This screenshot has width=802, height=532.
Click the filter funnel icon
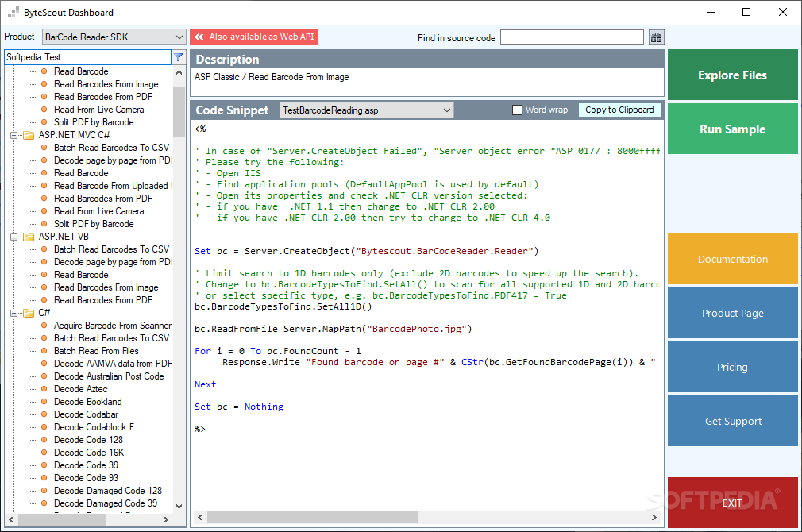(x=178, y=57)
